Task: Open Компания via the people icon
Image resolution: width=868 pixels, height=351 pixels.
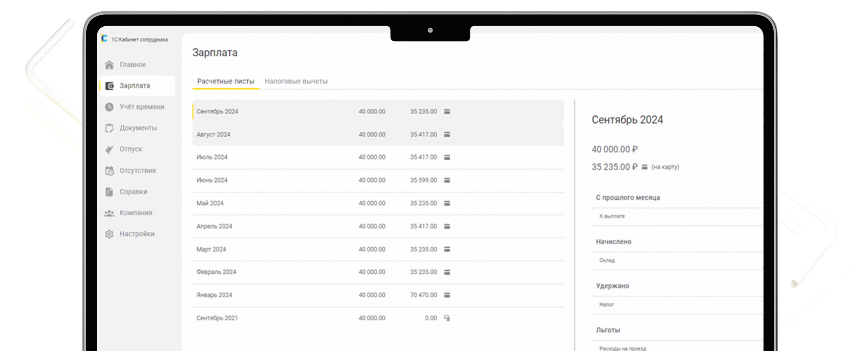Action: [109, 213]
